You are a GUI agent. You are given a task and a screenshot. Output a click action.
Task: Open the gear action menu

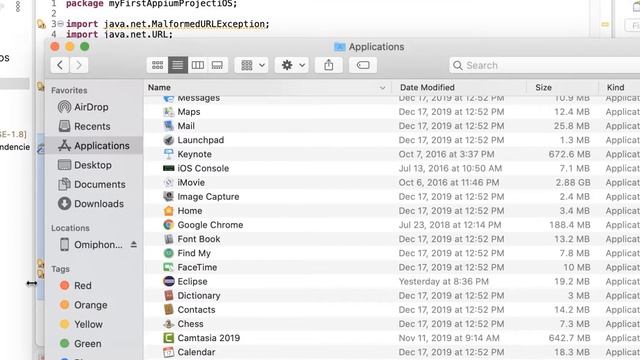click(292, 65)
